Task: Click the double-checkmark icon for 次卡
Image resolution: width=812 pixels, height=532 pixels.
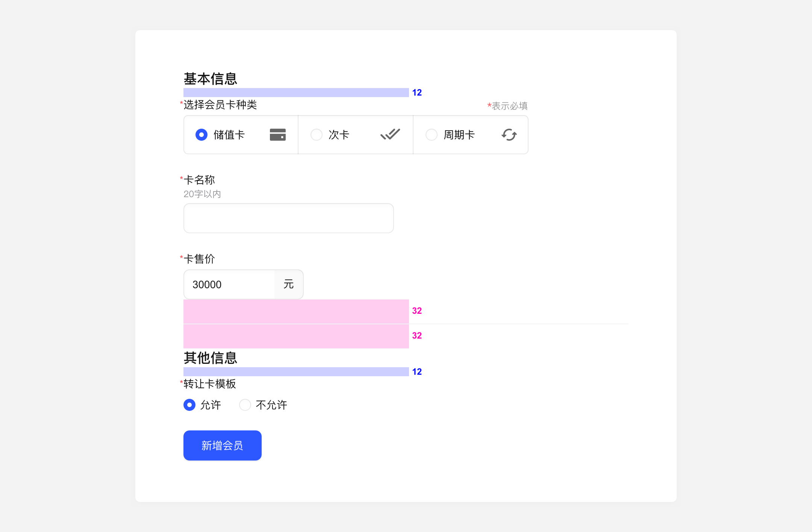Action: 390,134
